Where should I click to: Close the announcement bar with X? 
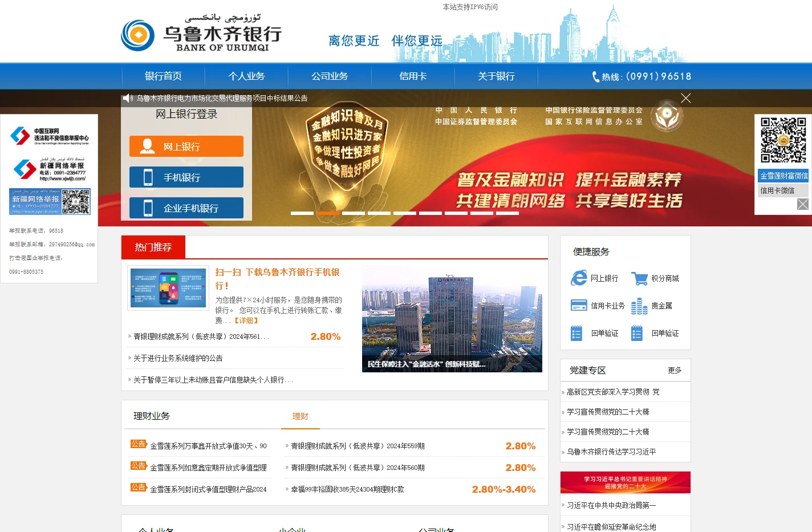pyautogui.click(x=686, y=98)
